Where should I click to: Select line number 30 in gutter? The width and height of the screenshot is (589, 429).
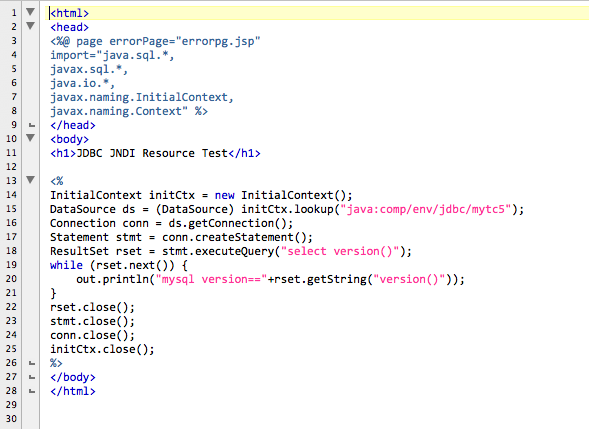click(11, 419)
